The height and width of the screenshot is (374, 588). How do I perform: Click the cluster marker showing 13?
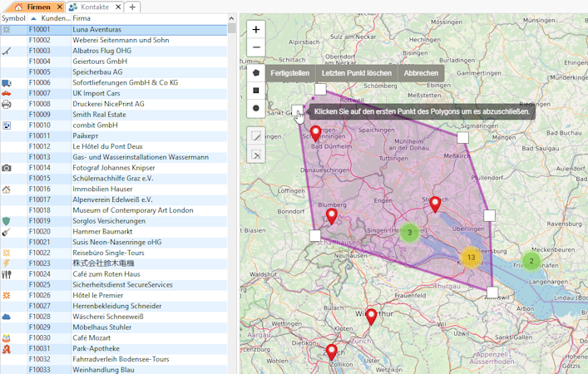click(471, 257)
